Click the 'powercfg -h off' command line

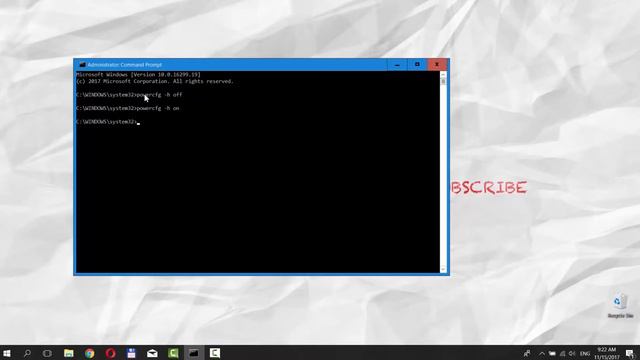(x=129, y=95)
